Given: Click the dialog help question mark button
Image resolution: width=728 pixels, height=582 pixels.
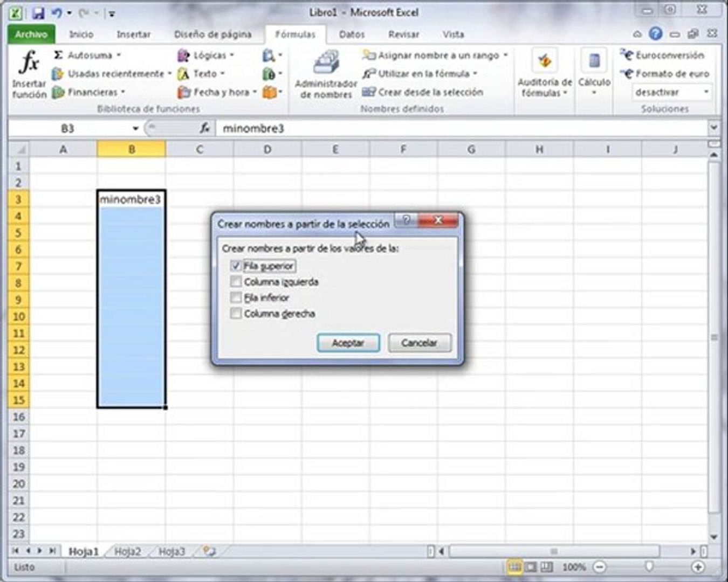Looking at the screenshot, I should click(407, 219).
